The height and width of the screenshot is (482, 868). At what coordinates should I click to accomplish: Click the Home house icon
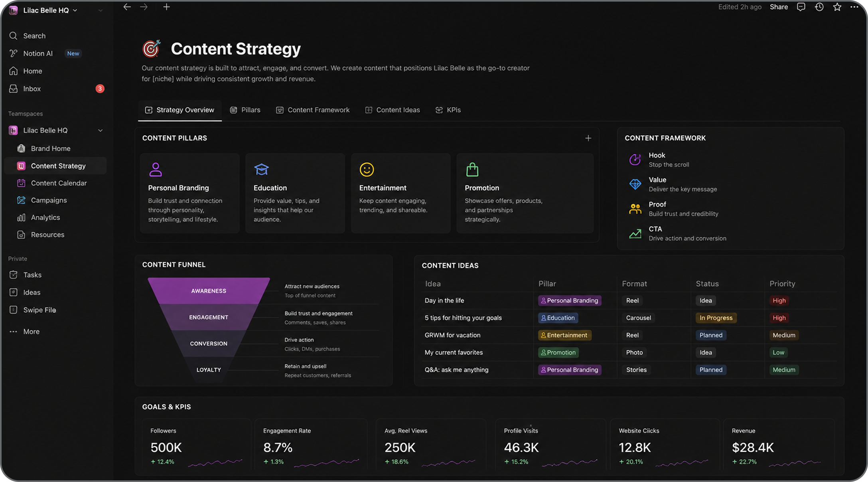[13, 71]
